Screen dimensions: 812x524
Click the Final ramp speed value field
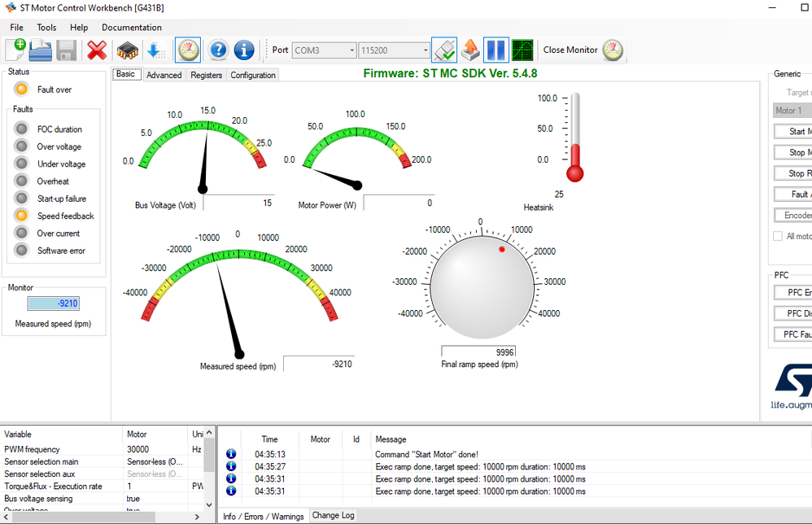pyautogui.click(x=478, y=352)
